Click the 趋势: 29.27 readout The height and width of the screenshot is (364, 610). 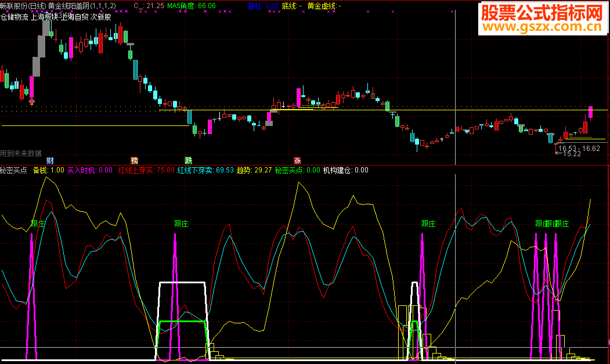[x=254, y=170]
